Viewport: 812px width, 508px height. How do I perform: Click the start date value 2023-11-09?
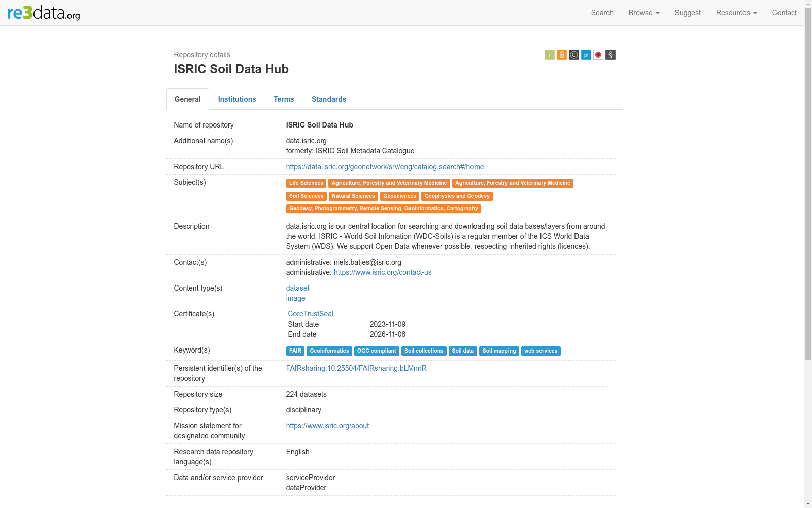[x=388, y=324]
